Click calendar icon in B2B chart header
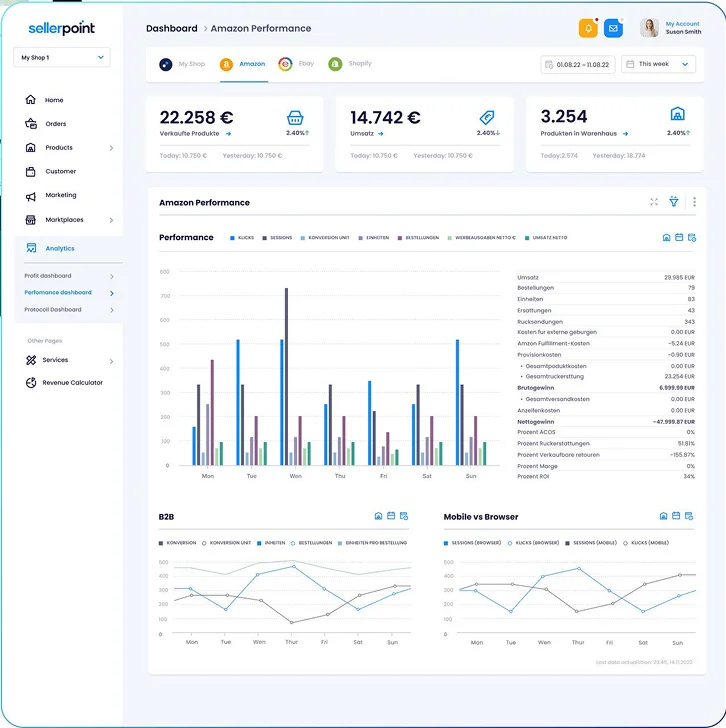The height and width of the screenshot is (728, 726). pyautogui.click(x=391, y=516)
